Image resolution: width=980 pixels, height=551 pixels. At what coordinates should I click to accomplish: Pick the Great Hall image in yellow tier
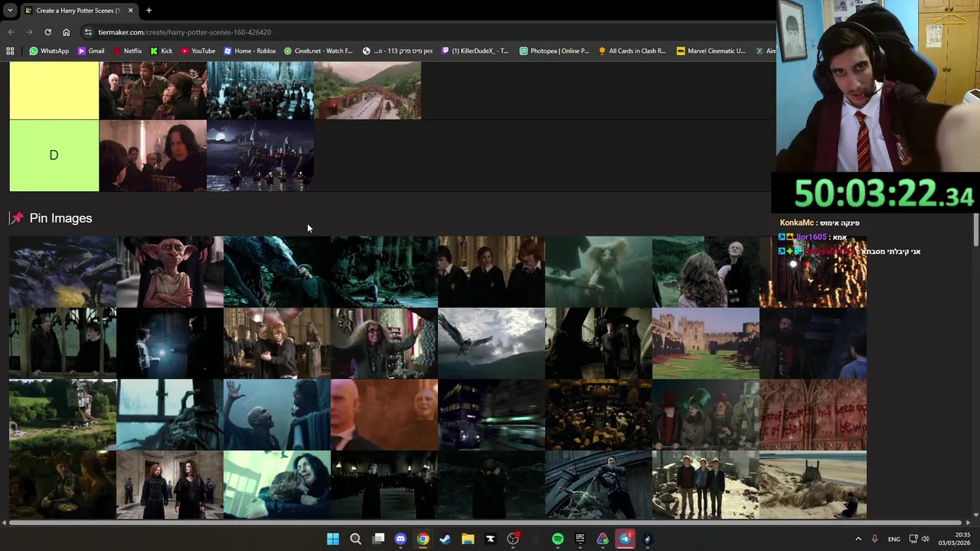(x=260, y=90)
